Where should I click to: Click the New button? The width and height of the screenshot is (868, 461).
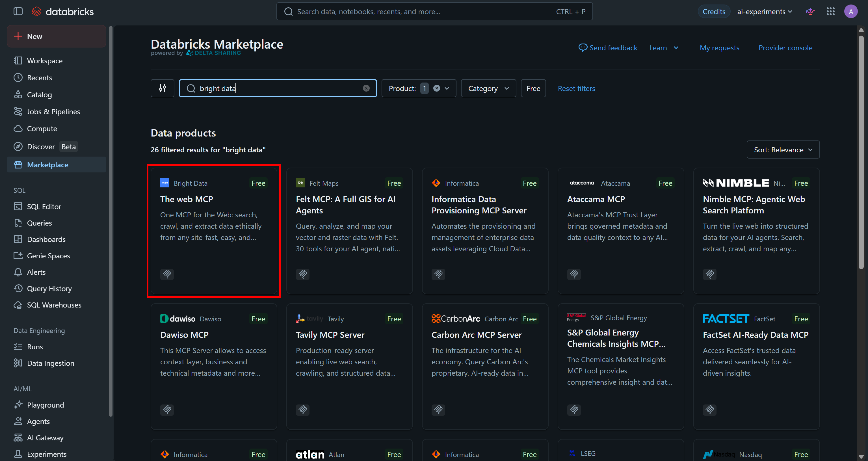[56, 36]
